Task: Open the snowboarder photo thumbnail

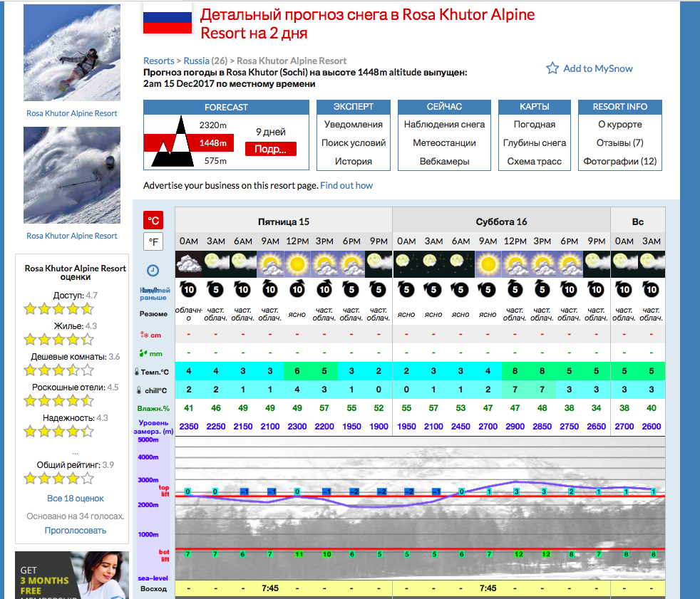Action: [x=72, y=53]
